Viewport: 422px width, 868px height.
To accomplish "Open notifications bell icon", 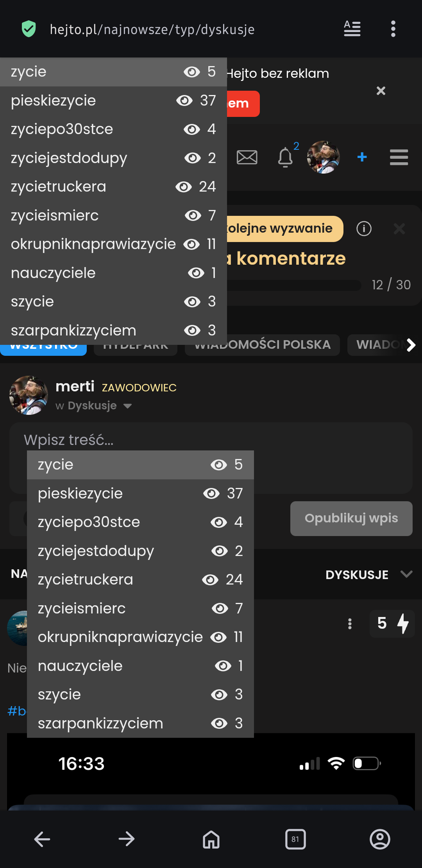I will (285, 157).
